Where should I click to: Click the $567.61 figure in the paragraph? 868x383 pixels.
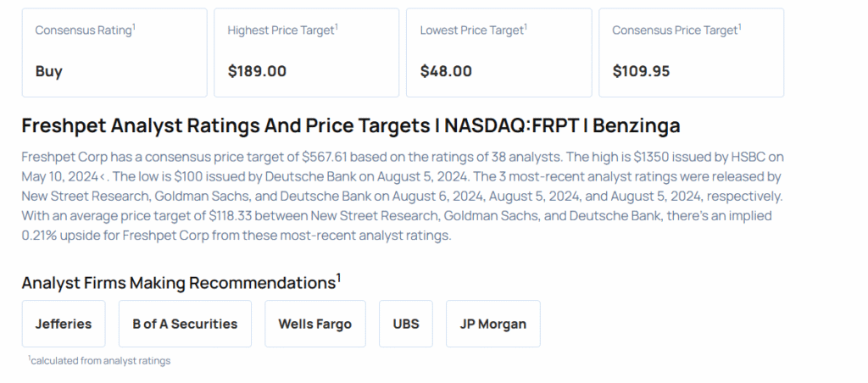coord(325,158)
